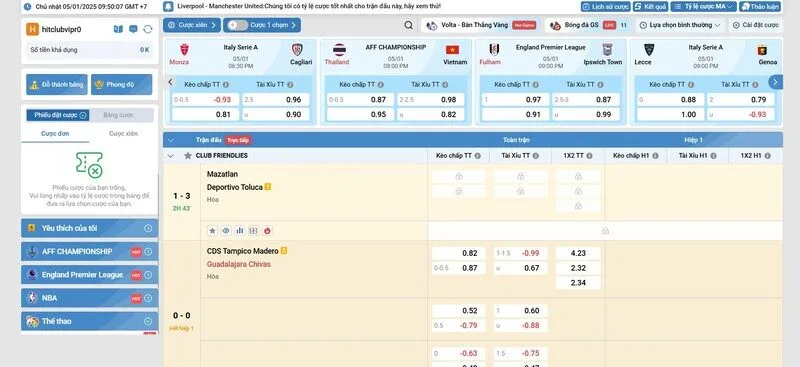Open Lựa chọn bình thường dropdown
Viewport: 800px width, 367px height.
680,25
